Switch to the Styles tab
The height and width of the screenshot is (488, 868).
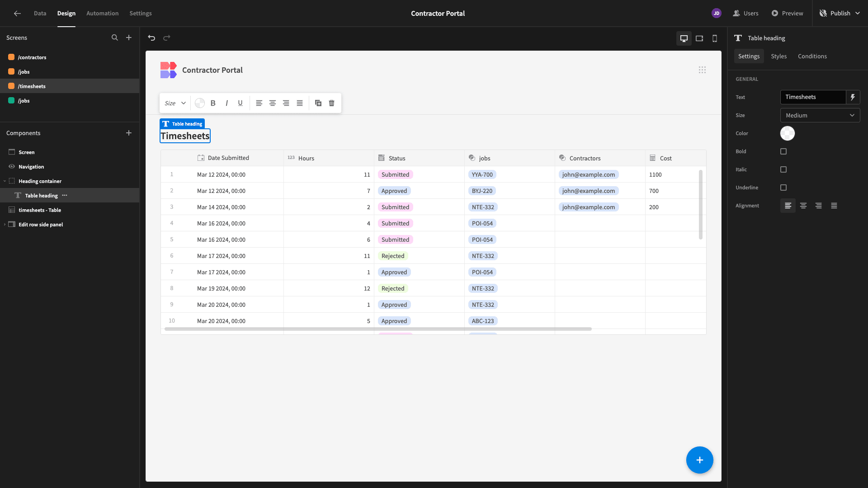pyautogui.click(x=778, y=56)
